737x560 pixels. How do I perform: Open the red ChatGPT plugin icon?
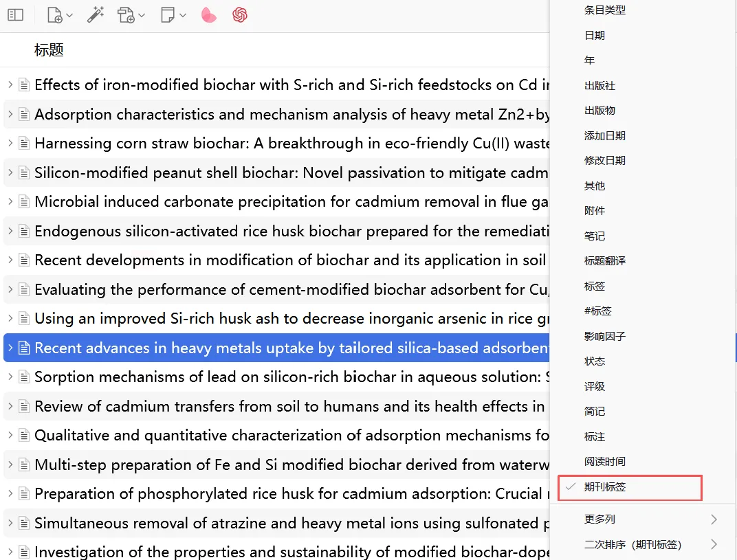point(240,15)
